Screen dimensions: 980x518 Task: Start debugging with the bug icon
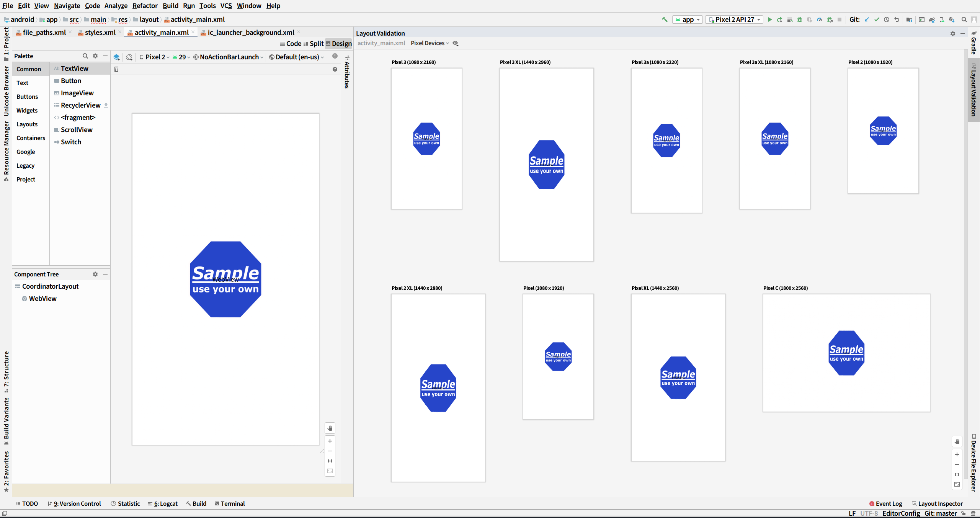point(800,20)
